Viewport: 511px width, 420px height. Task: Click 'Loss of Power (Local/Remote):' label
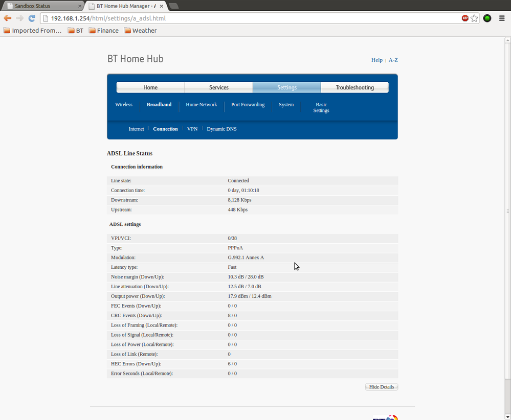pos(142,344)
